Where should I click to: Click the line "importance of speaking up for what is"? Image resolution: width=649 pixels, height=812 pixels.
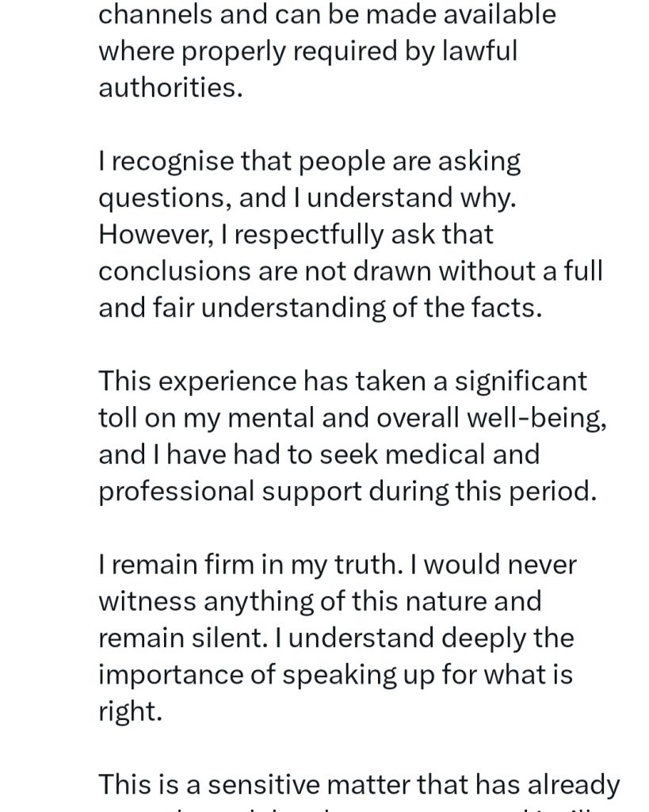coord(334,674)
